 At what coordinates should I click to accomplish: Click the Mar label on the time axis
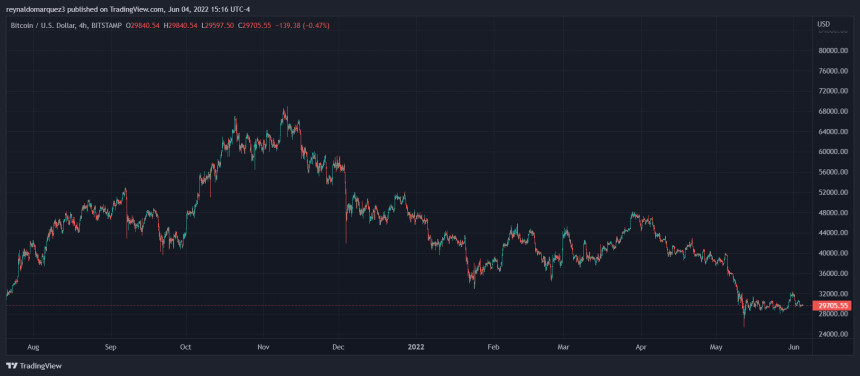point(563,347)
